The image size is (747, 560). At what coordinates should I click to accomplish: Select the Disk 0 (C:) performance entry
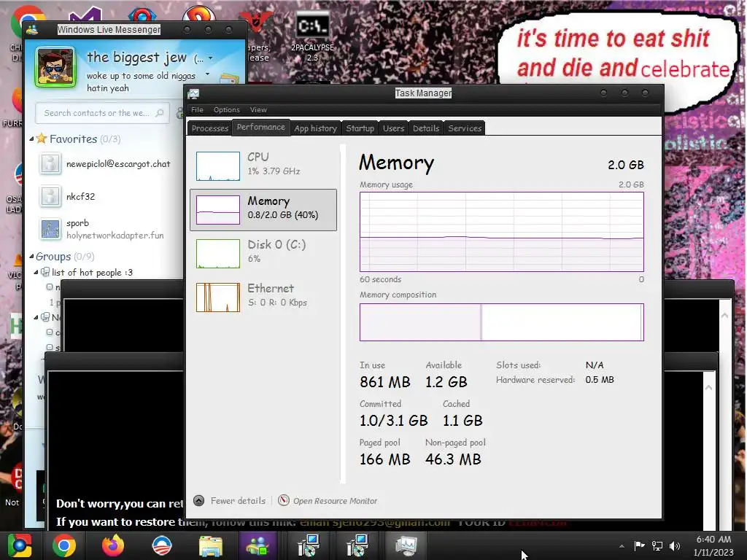pos(263,253)
